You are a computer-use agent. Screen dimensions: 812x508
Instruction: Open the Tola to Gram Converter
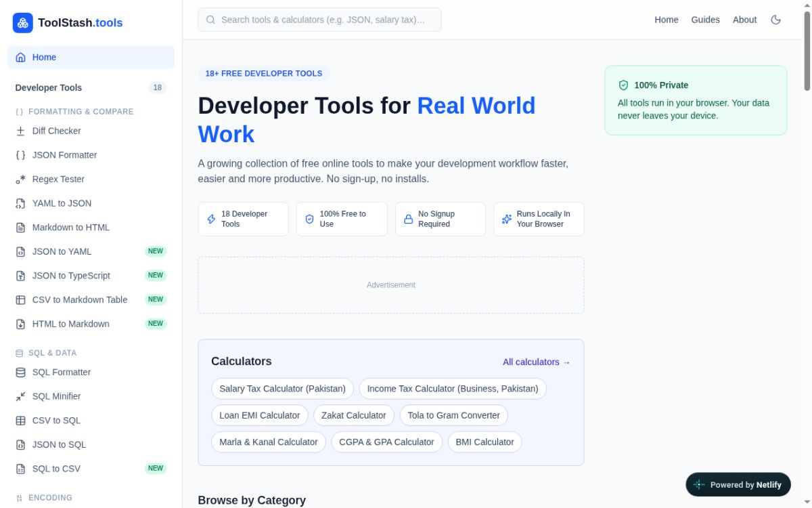(x=454, y=415)
